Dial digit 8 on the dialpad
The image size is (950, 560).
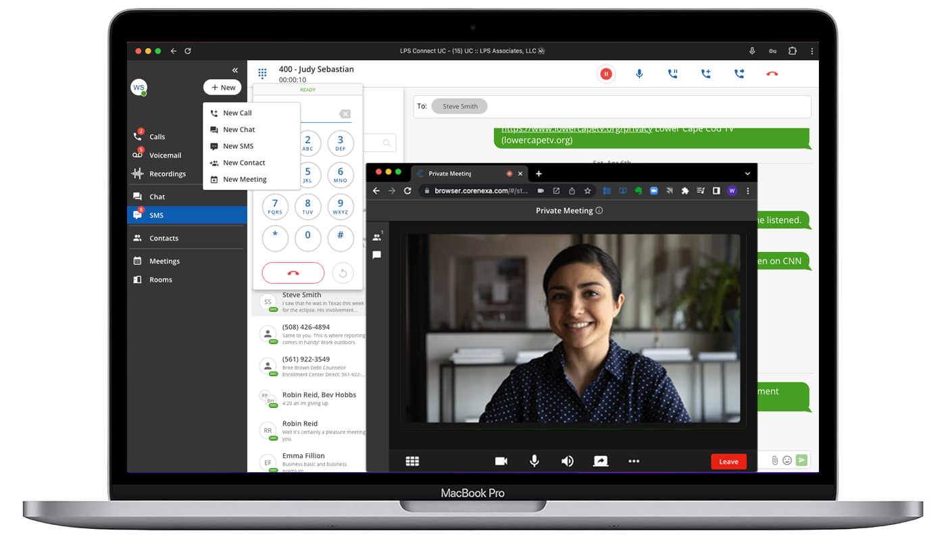point(307,207)
